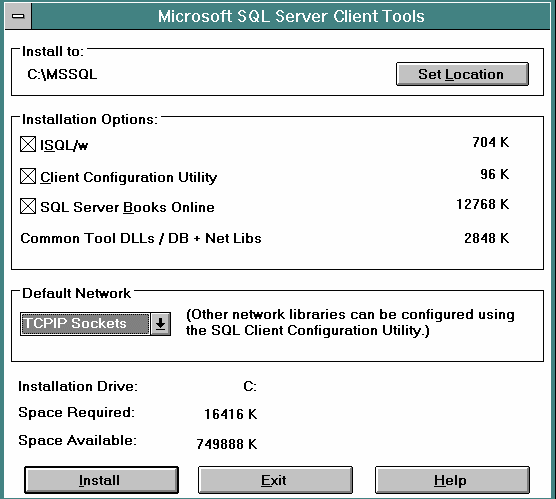Viewport: 556px width, 499px height.
Task: Uncheck the ISQL/w checkbox
Action: [28, 144]
